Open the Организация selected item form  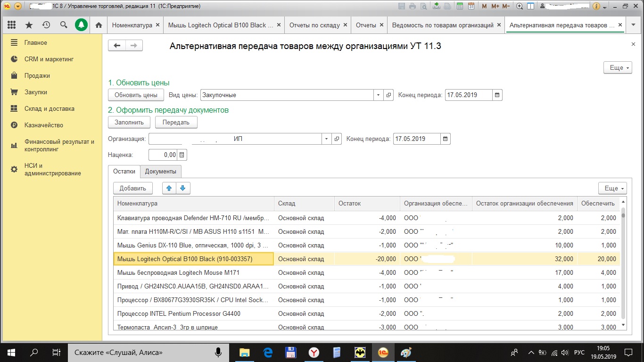[x=337, y=139]
